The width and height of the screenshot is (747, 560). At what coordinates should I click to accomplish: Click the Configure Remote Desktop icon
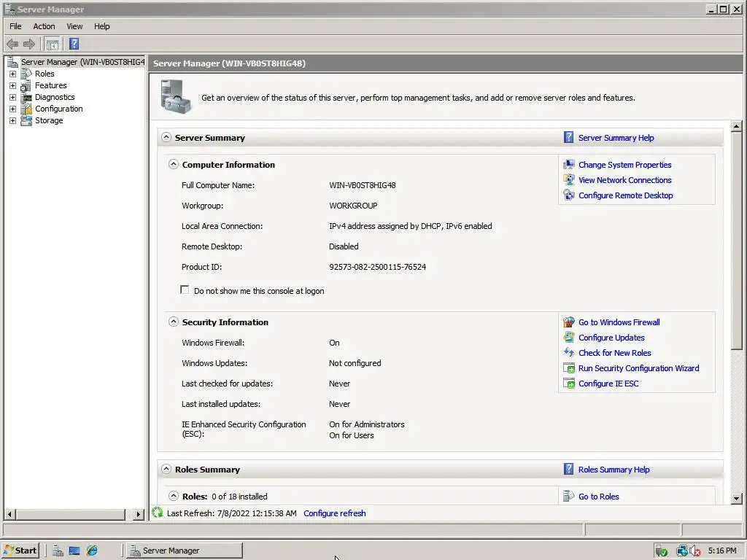point(569,195)
